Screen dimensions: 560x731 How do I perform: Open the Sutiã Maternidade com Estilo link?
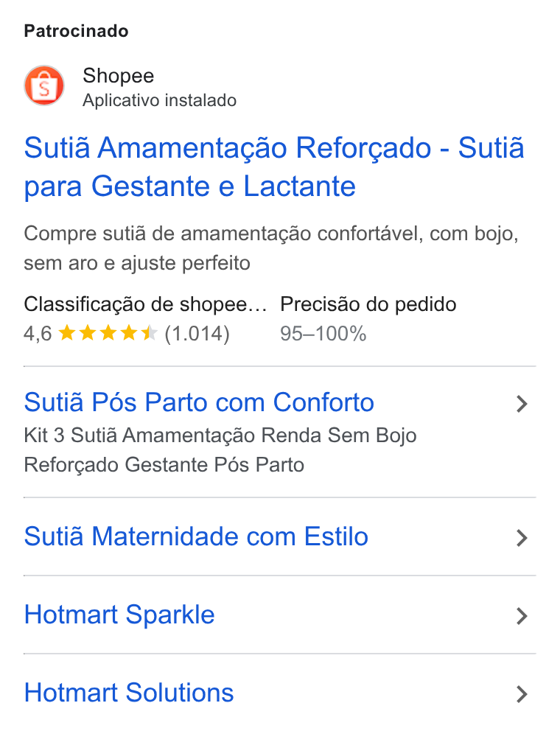(x=196, y=536)
